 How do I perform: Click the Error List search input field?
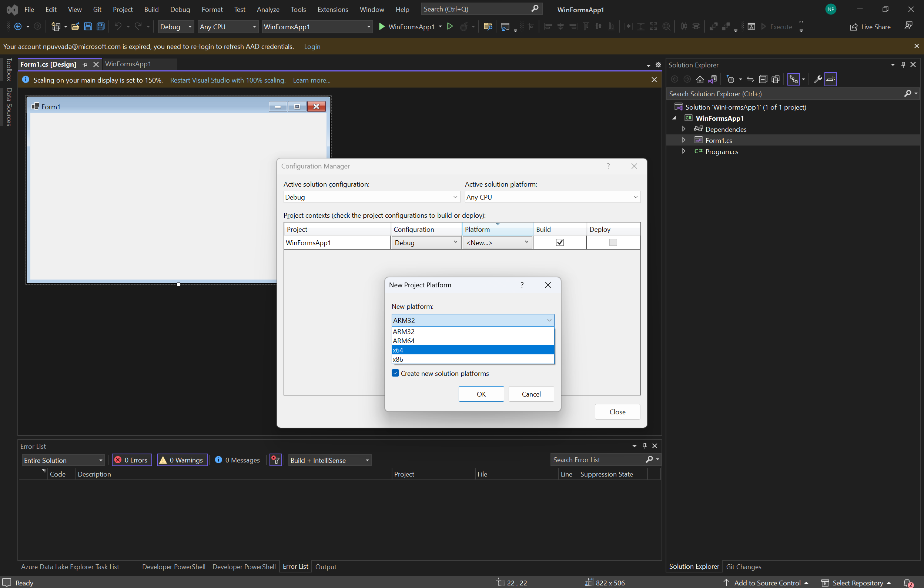click(597, 460)
